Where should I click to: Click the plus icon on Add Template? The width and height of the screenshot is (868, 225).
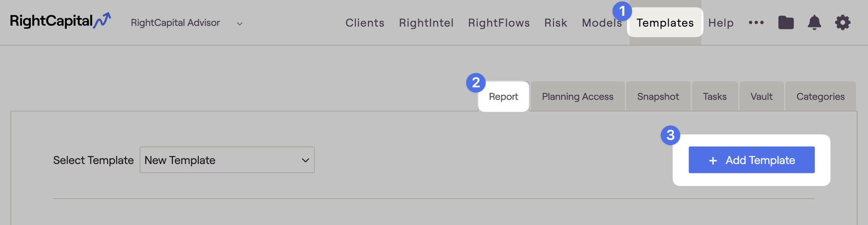click(713, 161)
